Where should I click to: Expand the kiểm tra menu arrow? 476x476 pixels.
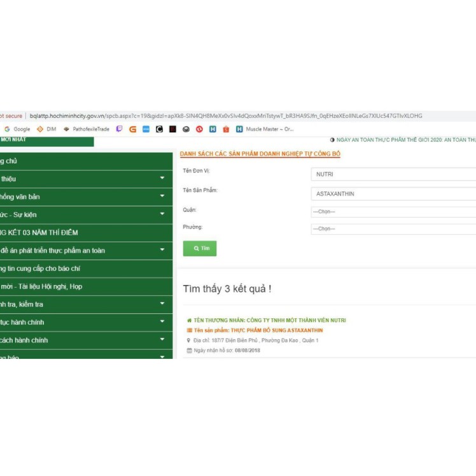162,304
